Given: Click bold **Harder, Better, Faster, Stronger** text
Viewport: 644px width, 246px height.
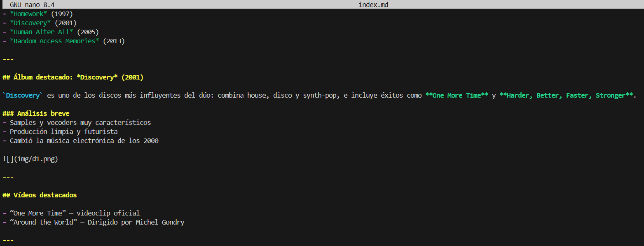Looking at the screenshot, I should pyautogui.click(x=567, y=95).
